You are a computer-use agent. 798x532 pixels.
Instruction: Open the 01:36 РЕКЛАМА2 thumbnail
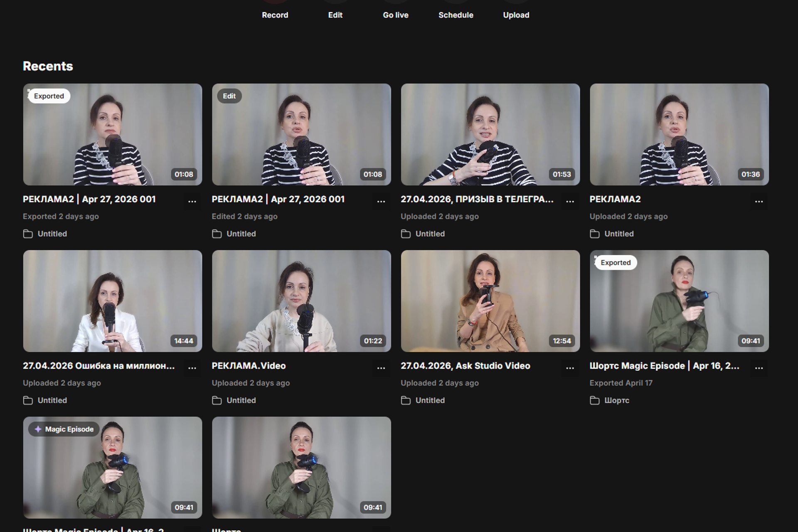(x=679, y=134)
